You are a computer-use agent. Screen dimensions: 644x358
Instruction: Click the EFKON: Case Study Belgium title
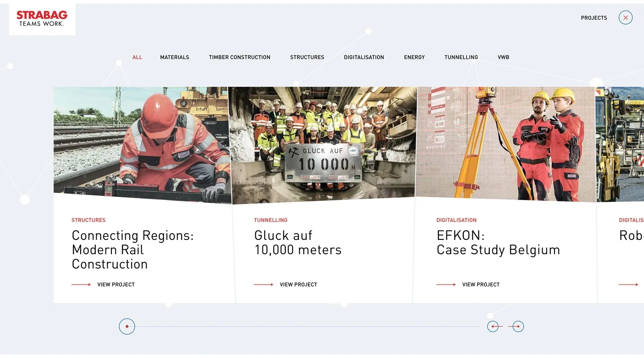pyautogui.click(x=498, y=243)
